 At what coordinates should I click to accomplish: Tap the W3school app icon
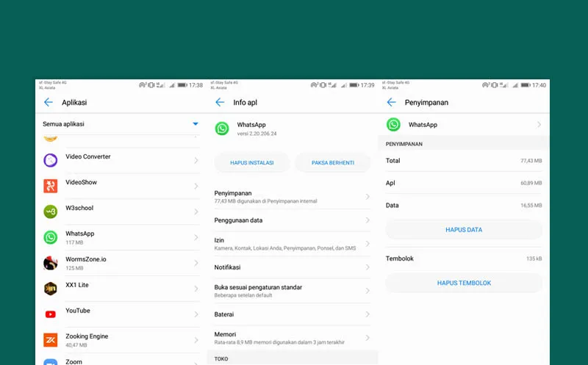(50, 212)
